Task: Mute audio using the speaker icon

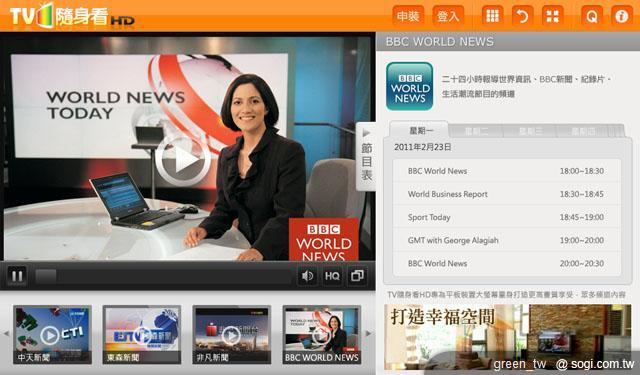Action: pos(307,276)
